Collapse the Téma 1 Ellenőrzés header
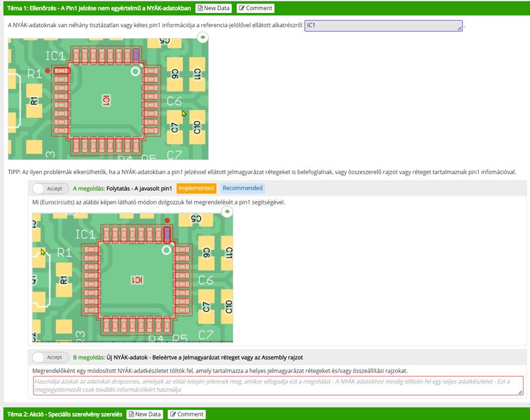The height and width of the screenshot is (420, 530). click(99, 8)
